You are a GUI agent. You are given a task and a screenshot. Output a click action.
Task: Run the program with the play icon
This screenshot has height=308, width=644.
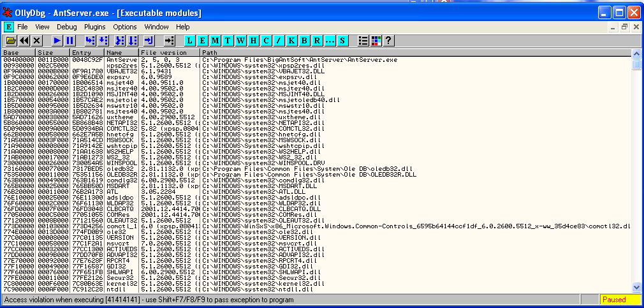tap(57, 40)
